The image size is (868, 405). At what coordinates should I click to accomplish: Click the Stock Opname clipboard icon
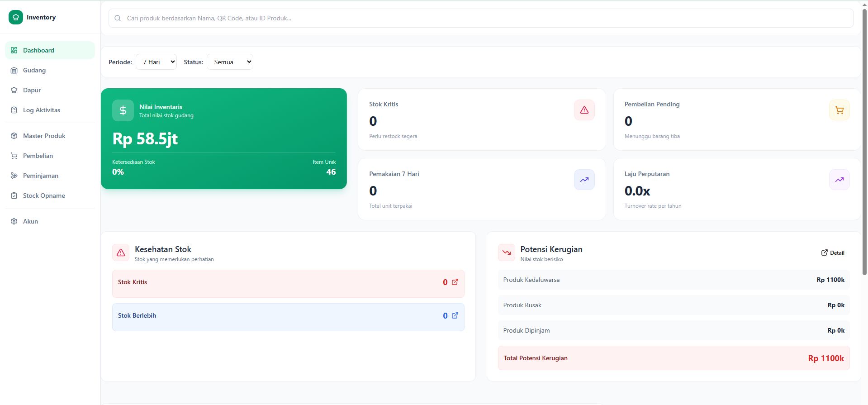pos(14,195)
